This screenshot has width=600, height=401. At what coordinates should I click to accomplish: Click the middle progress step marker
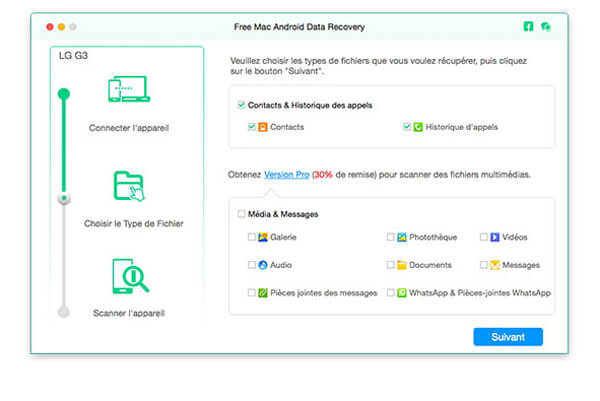coord(64,199)
